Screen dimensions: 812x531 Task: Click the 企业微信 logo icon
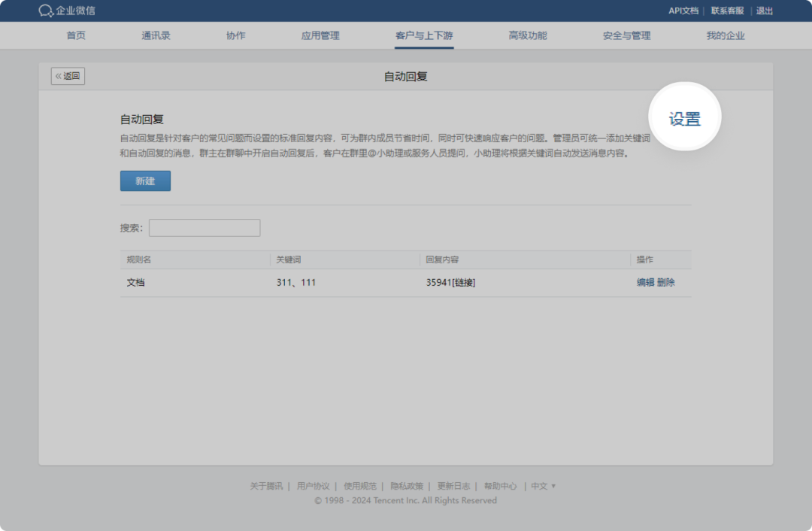(46, 11)
